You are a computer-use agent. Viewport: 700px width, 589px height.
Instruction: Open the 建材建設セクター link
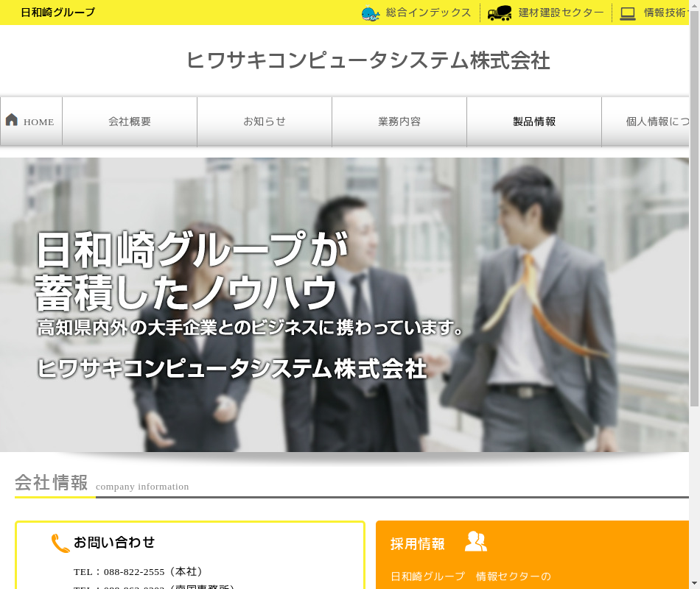(561, 13)
